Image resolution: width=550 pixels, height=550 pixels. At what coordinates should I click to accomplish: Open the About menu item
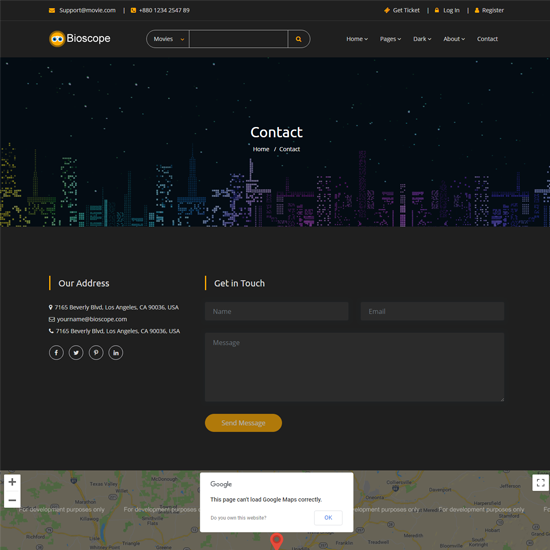click(454, 39)
